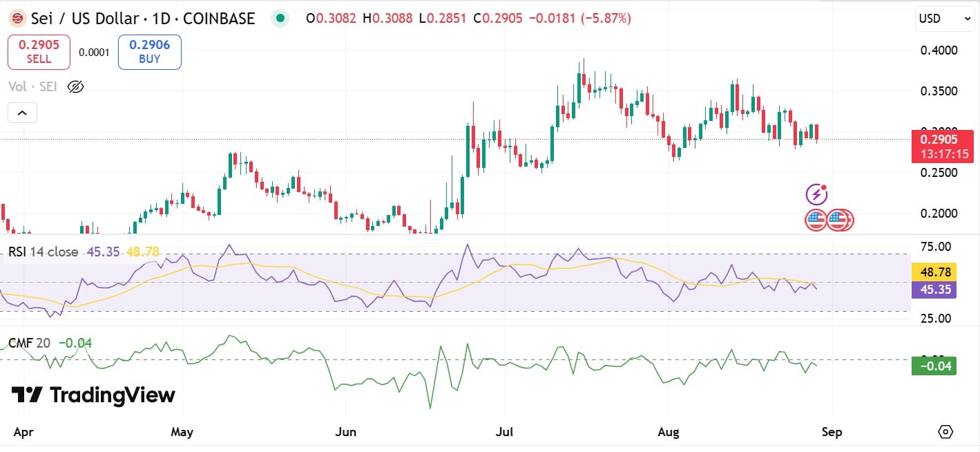Open the lightning economic events icon
The width and height of the screenshot is (980, 452).
pyautogui.click(x=816, y=194)
